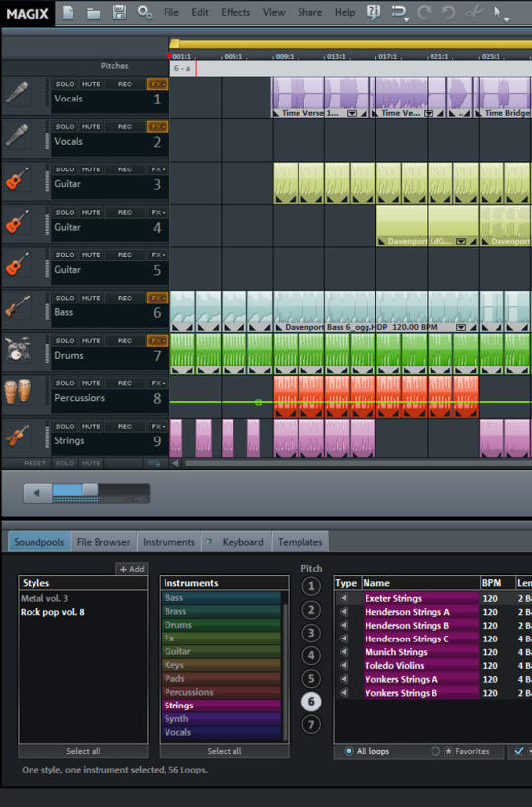Preview the Exeter Strings loop
The width and height of the screenshot is (532, 807).
coord(344,598)
